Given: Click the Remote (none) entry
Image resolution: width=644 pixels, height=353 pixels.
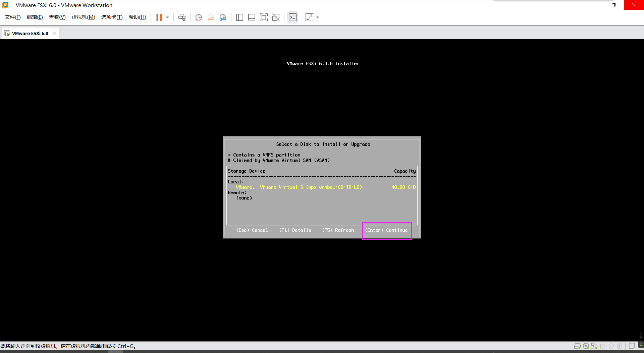Looking at the screenshot, I should tap(244, 198).
